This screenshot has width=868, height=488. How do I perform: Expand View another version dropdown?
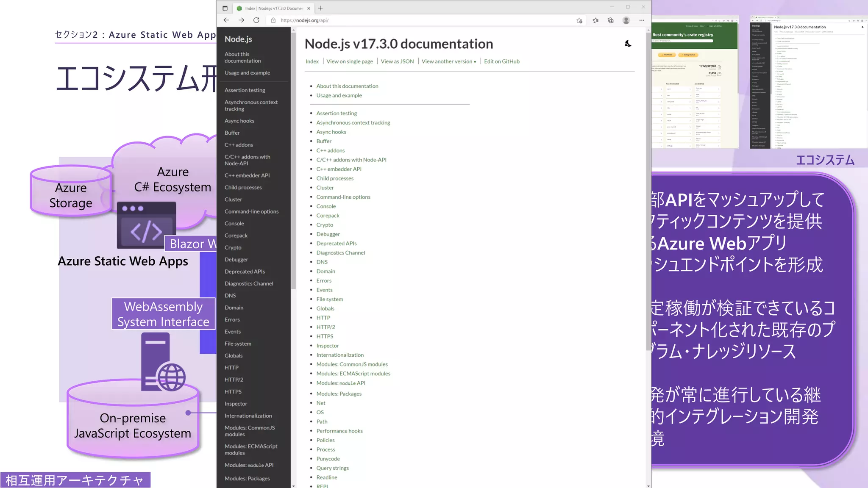click(x=448, y=61)
